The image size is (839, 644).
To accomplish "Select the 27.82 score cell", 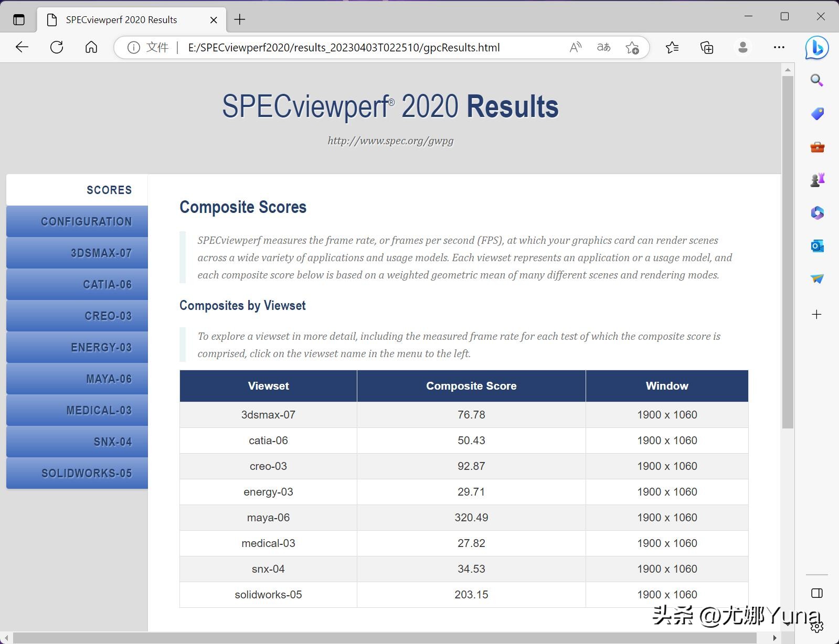I will click(x=471, y=543).
